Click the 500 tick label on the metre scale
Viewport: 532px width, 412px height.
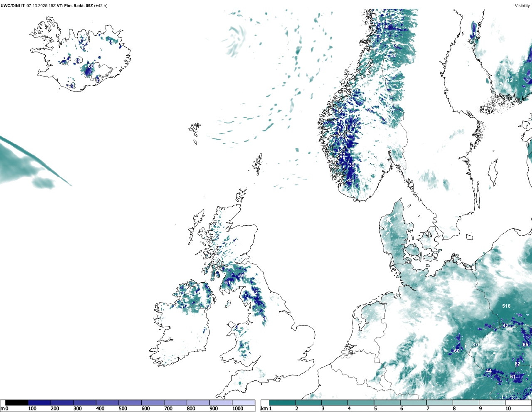[123, 409]
